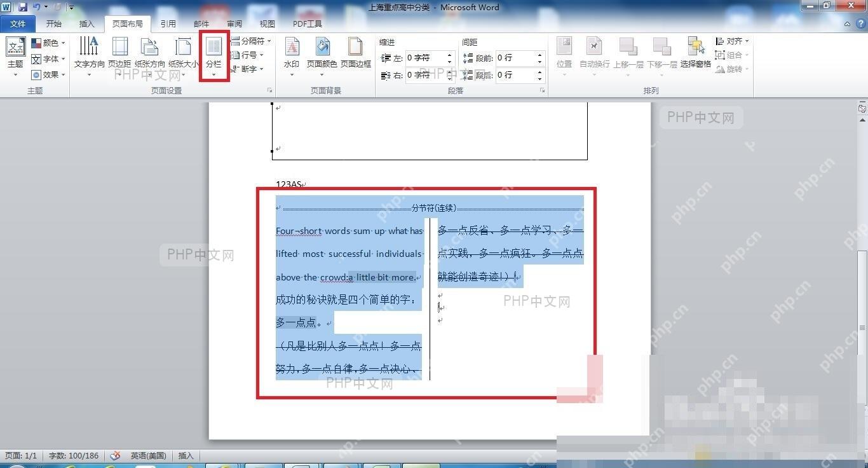Click the proofing check icon in status bar
Screen dimensions: 868x468
click(115, 456)
